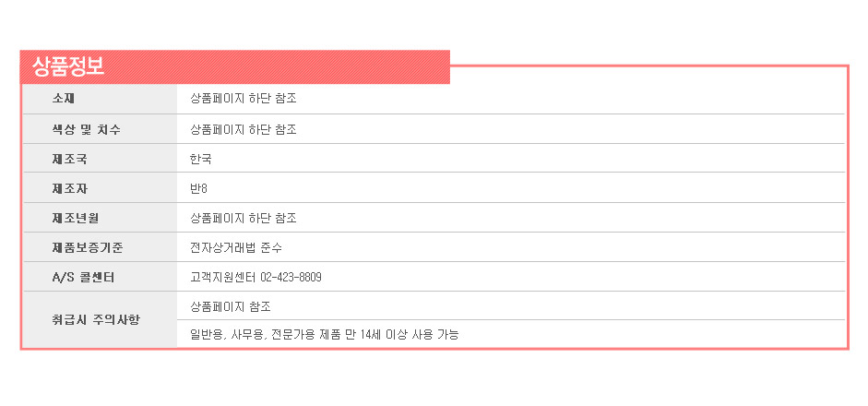Image resolution: width=868 pixels, height=406 pixels.
Task: Select the A/S 콜센터 label cell
Action: [100, 277]
